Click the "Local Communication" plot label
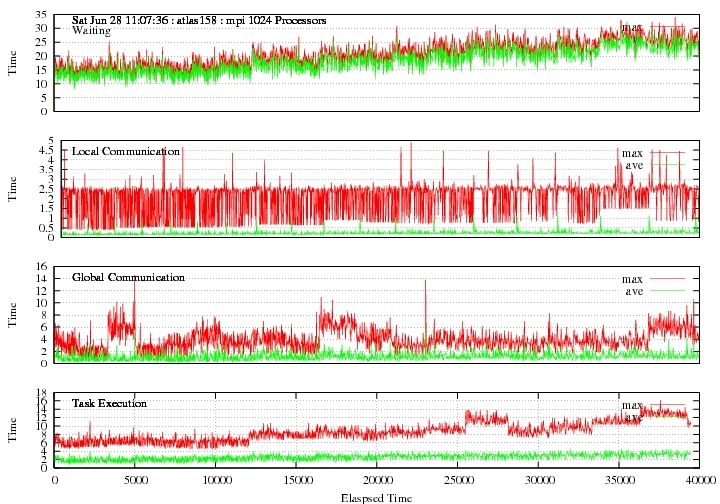The image size is (720, 504). 126,151
